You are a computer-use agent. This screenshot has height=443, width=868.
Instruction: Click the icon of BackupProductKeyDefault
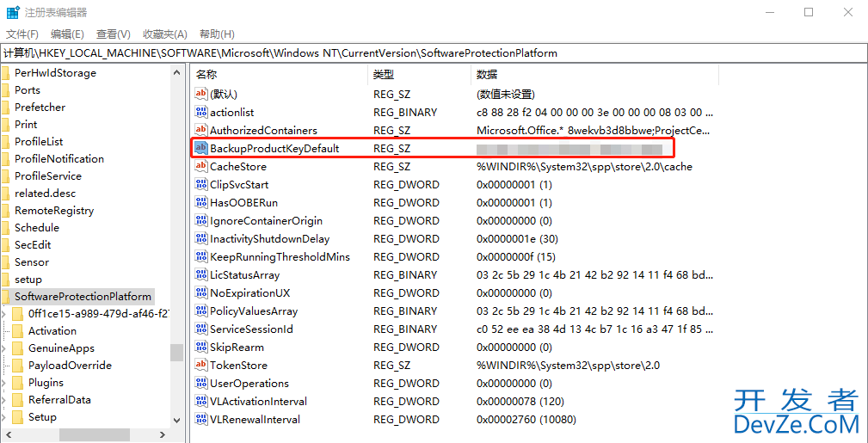click(201, 149)
